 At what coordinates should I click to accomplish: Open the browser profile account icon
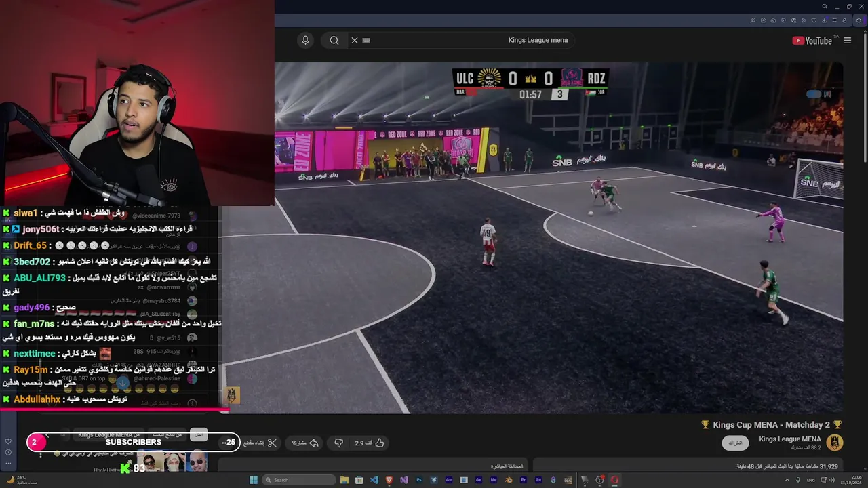(x=844, y=20)
